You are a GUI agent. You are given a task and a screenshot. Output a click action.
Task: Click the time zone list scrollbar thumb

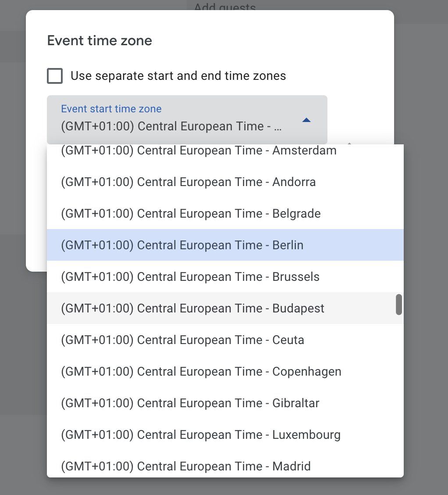click(x=398, y=305)
